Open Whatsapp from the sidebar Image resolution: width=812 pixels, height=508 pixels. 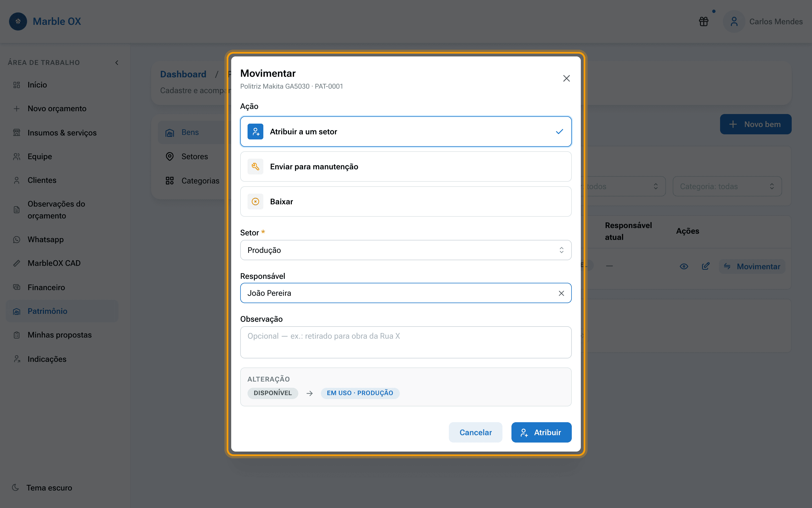pos(62,240)
